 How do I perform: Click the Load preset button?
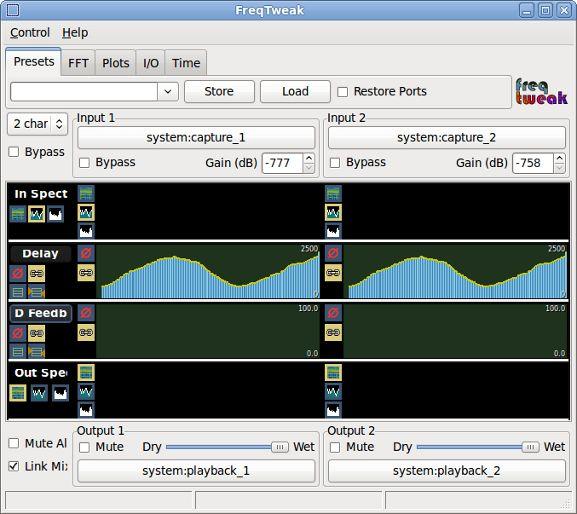295,91
